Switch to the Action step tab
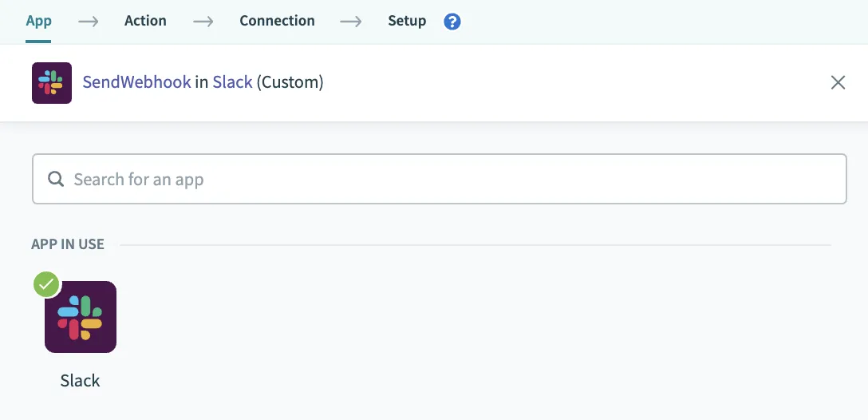The height and width of the screenshot is (420, 868). [x=145, y=21]
